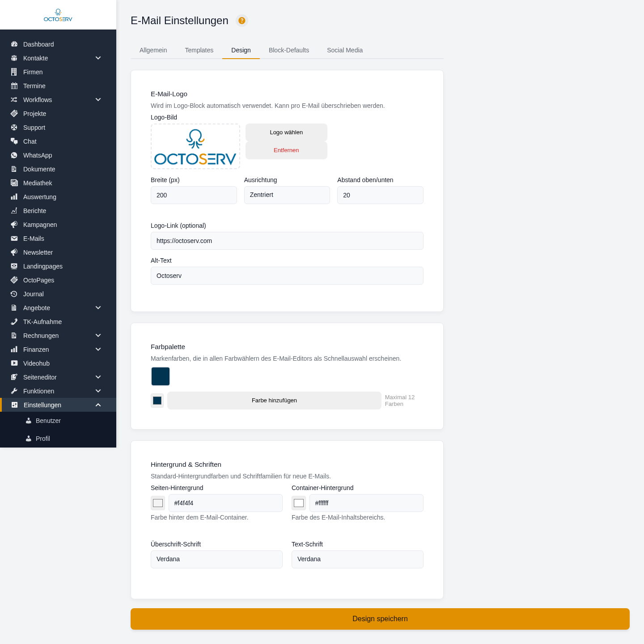This screenshot has height=644, width=644.
Task: Expand the Kontakte submenu chevron
Action: point(98,58)
